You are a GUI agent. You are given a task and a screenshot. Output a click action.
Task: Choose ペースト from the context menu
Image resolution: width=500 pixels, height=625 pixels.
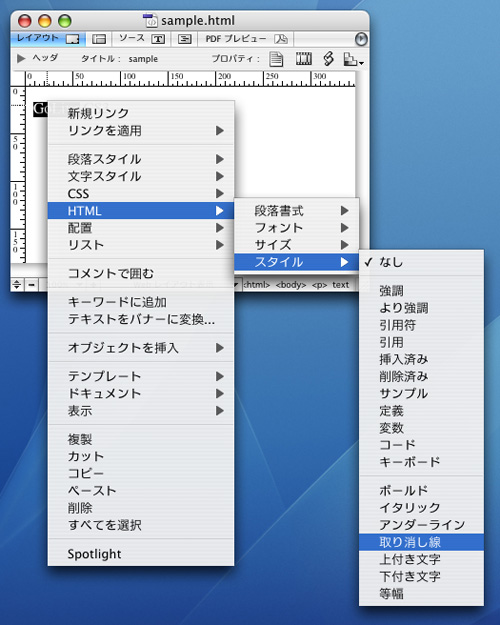coord(141,491)
